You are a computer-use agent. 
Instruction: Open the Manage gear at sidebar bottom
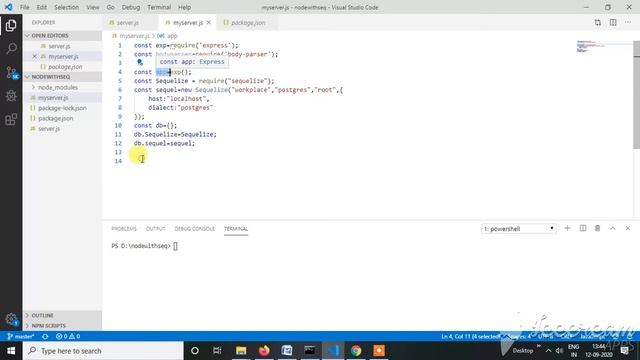11,319
